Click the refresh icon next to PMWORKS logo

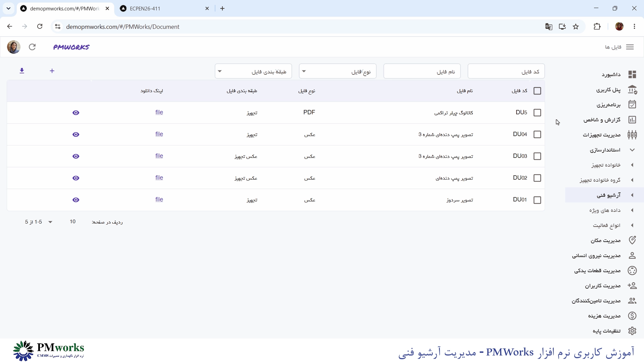tap(32, 47)
